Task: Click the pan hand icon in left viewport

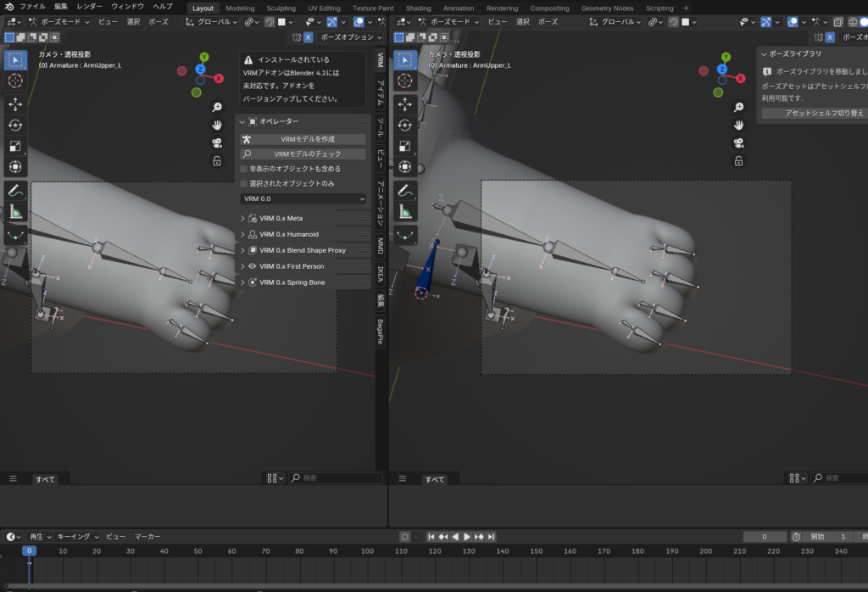Action: point(217,125)
